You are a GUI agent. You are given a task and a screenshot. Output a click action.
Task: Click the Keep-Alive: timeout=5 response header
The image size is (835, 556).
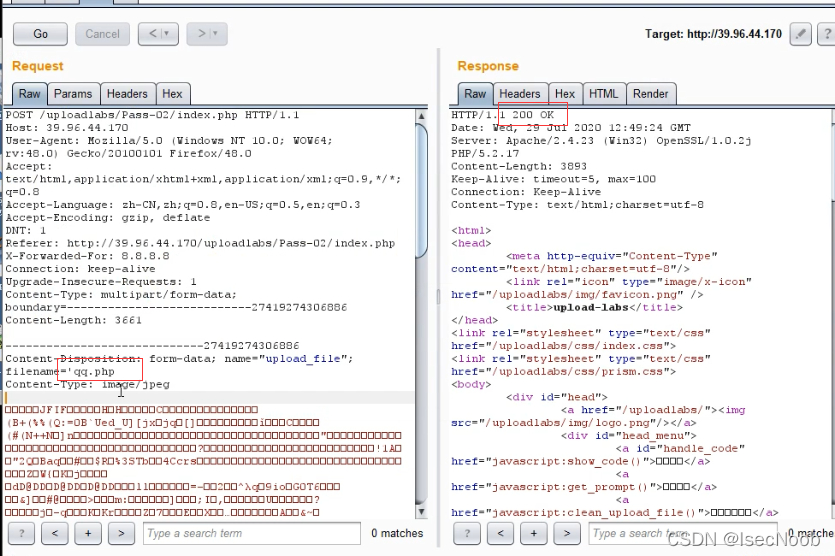point(553,179)
